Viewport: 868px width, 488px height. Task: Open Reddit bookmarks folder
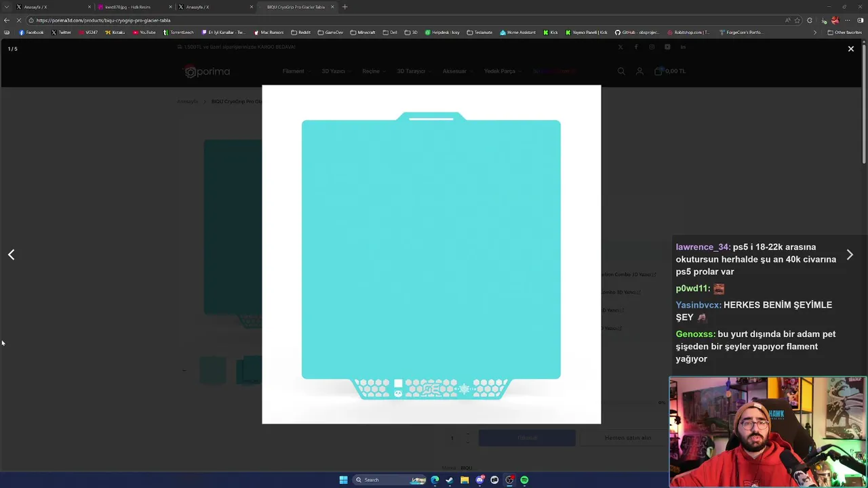300,33
